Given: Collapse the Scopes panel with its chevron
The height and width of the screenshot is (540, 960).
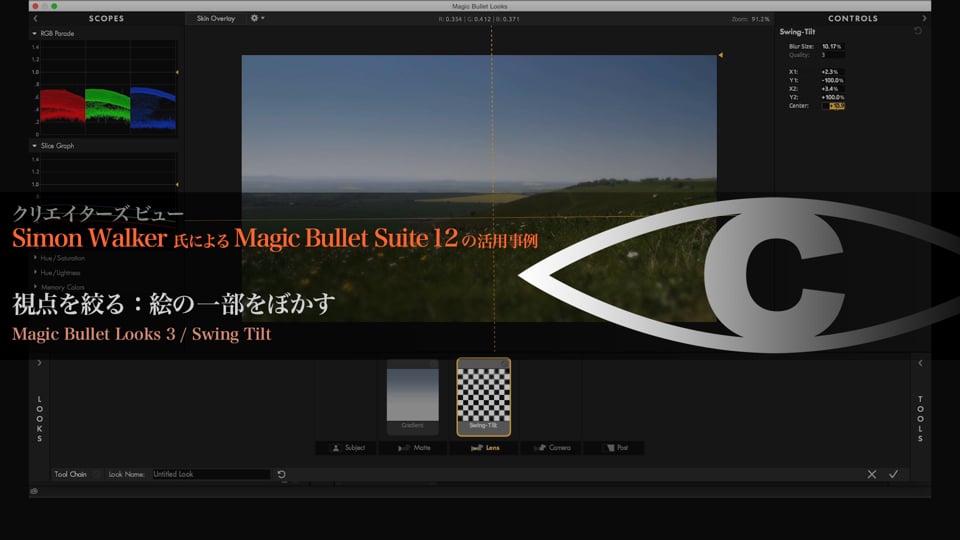Looking at the screenshot, I should 36,18.
